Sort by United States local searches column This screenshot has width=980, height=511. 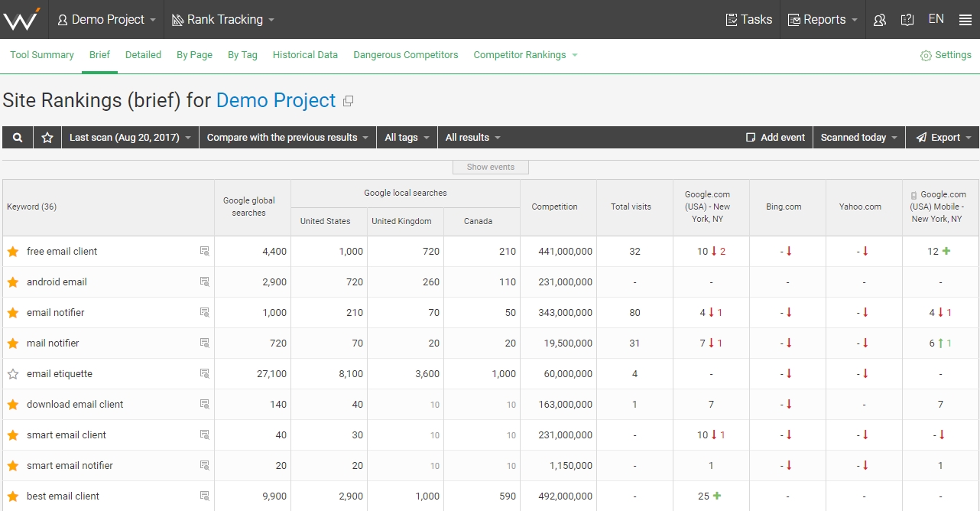point(329,222)
